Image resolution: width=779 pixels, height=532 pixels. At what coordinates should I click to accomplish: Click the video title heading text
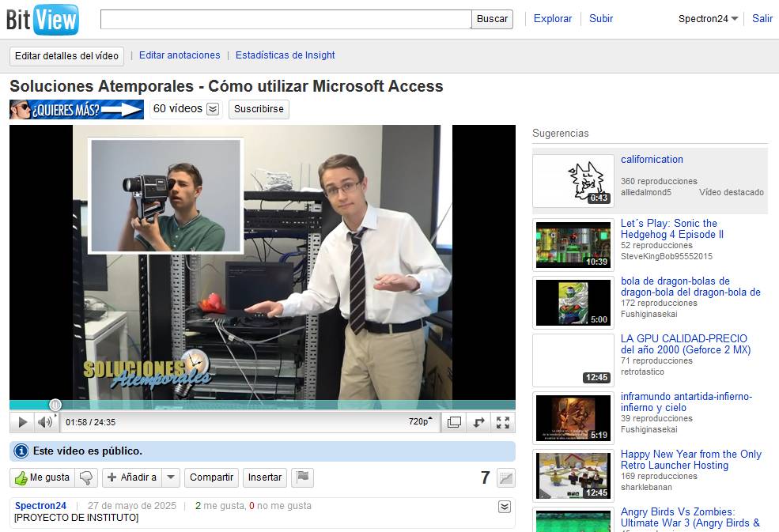pyautogui.click(x=226, y=86)
